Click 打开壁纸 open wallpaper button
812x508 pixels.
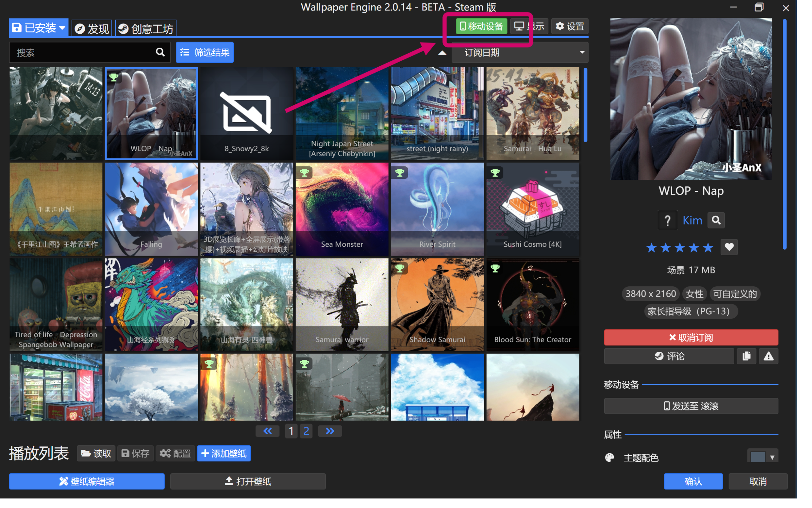click(248, 481)
